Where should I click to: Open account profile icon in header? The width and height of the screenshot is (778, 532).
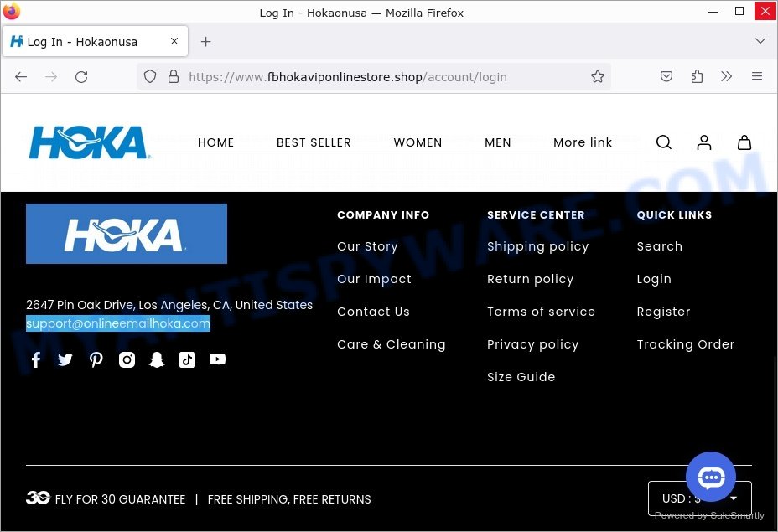704,142
